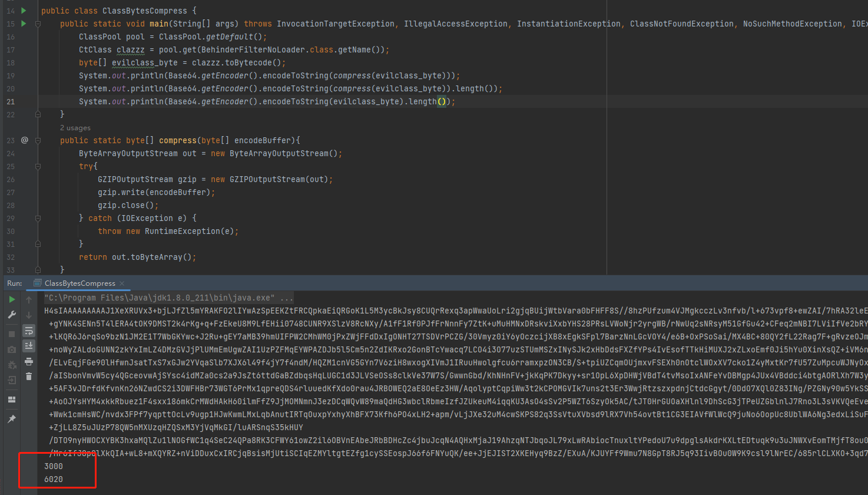Clear console output with trash icon
Viewport: 868px width, 495px height.
pos(29,376)
